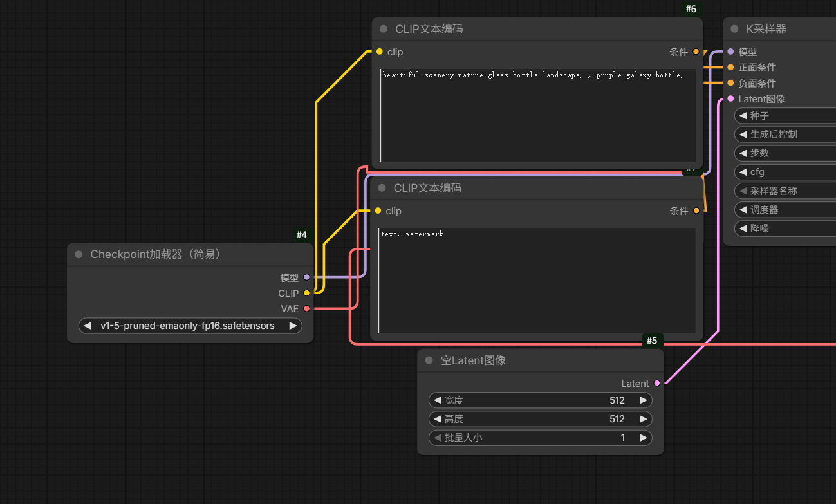The width and height of the screenshot is (836, 504).
Task: Click the purple 模型 output port on Checkpoint加载器
Action: [306, 277]
